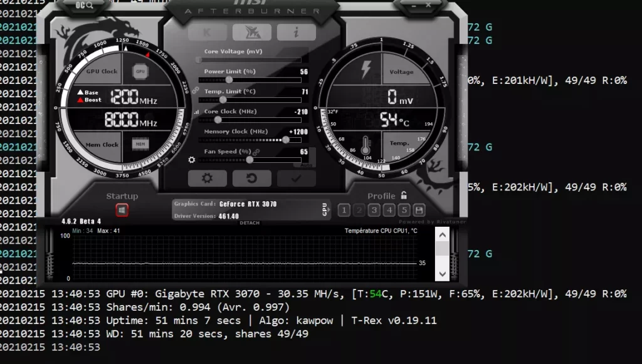This screenshot has width=642, height=364.
Task: Click the driver version 461.40 text
Action: 228,216
